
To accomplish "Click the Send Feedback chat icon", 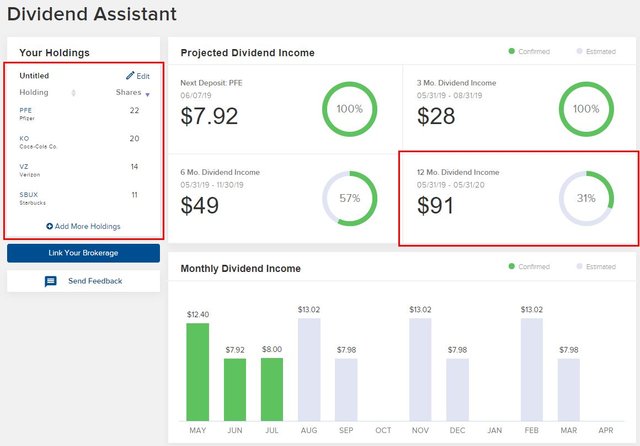I will pos(51,281).
